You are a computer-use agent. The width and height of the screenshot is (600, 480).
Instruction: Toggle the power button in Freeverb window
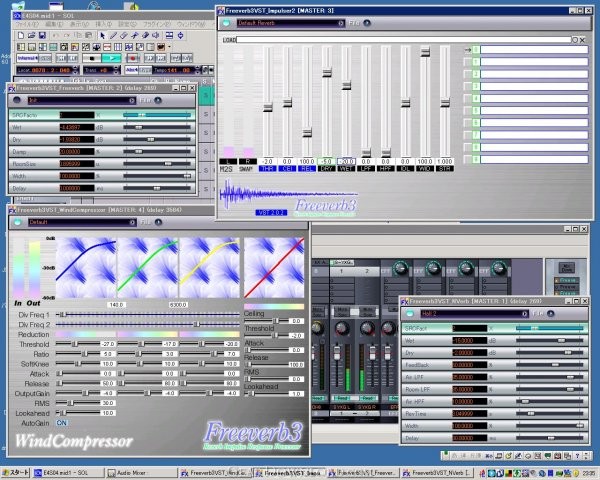coord(17,100)
